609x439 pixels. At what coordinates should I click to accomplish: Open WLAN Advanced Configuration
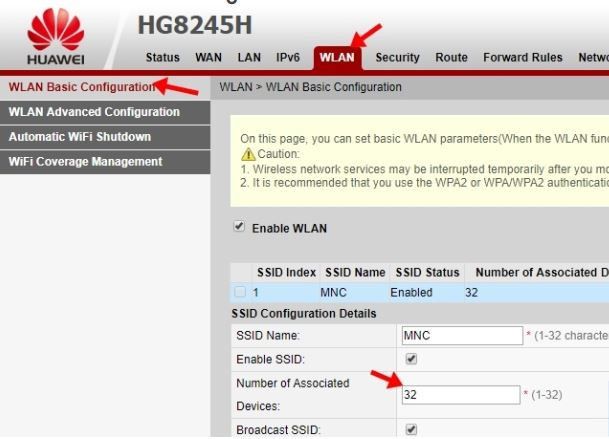click(x=105, y=112)
